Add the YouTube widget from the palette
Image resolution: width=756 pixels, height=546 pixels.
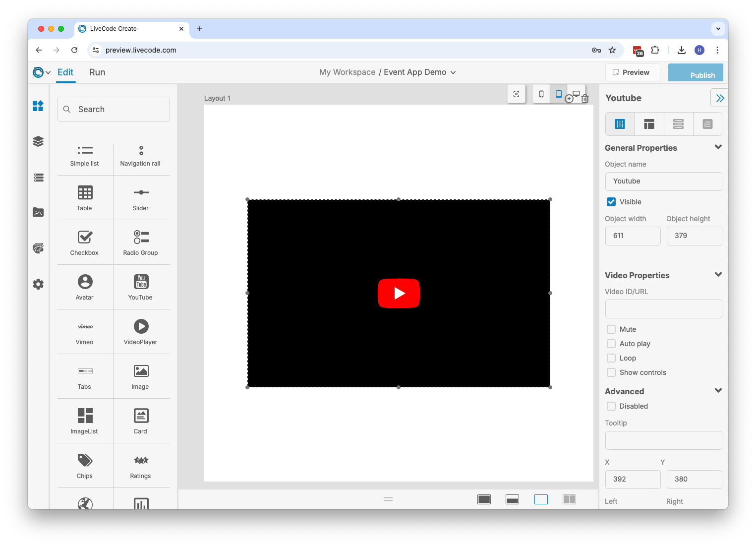[x=141, y=287]
